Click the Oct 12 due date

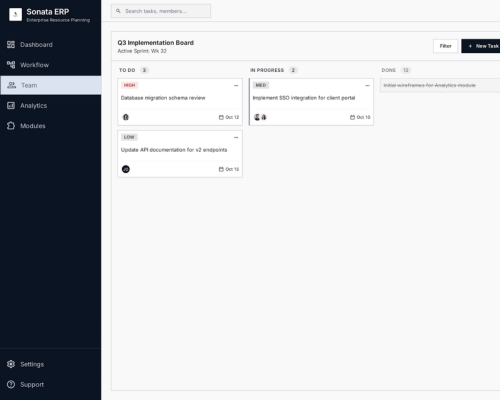point(232,117)
